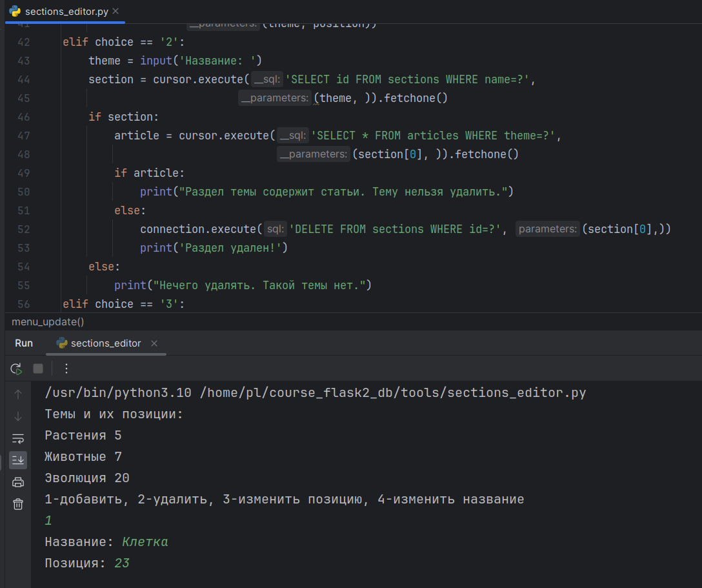Click the entered value "Клетка" in console
This screenshot has height=588, width=702.
[145, 542]
